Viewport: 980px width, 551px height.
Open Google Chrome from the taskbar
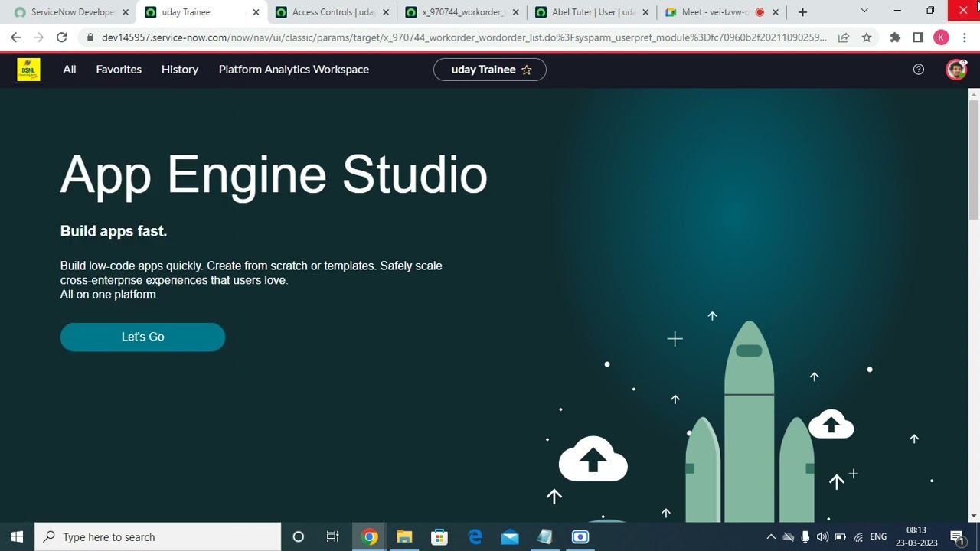(x=369, y=537)
